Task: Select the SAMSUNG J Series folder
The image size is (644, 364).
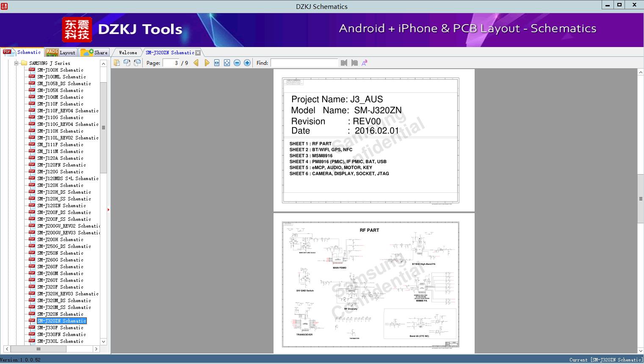Action: (50, 63)
